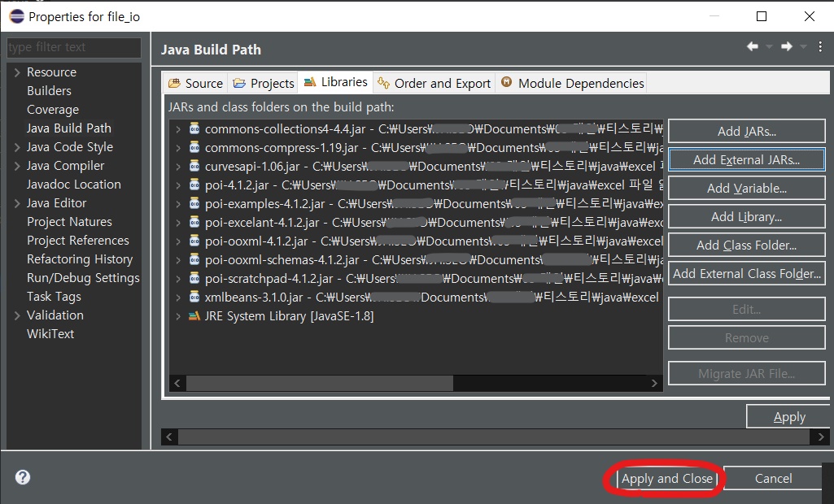Image resolution: width=834 pixels, height=504 pixels.
Task: Click Add External Class Folder... button
Action: click(x=746, y=273)
